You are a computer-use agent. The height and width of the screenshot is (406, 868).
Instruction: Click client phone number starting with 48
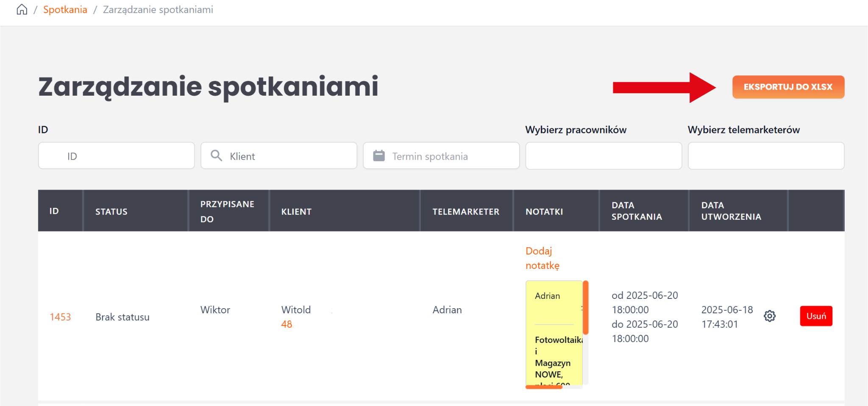287,324
